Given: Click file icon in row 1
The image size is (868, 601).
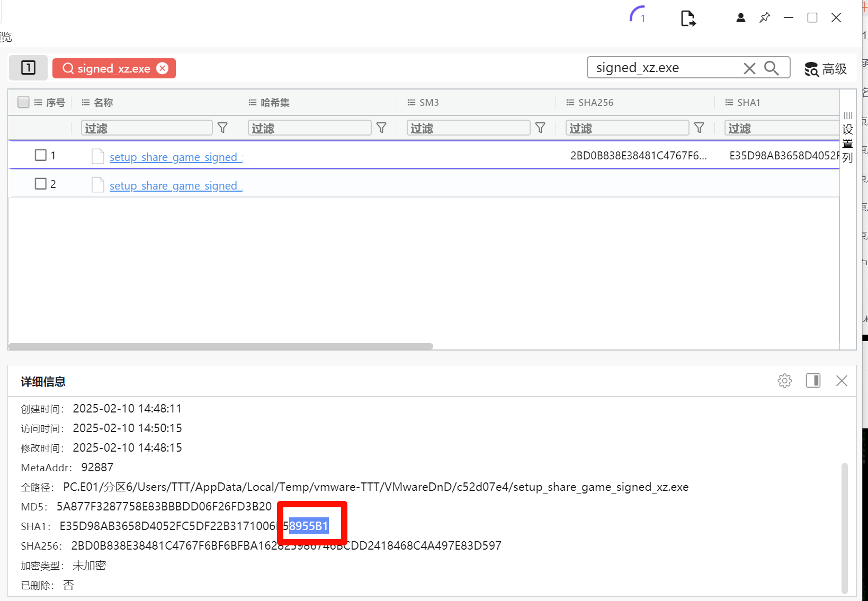Looking at the screenshot, I should point(98,156).
